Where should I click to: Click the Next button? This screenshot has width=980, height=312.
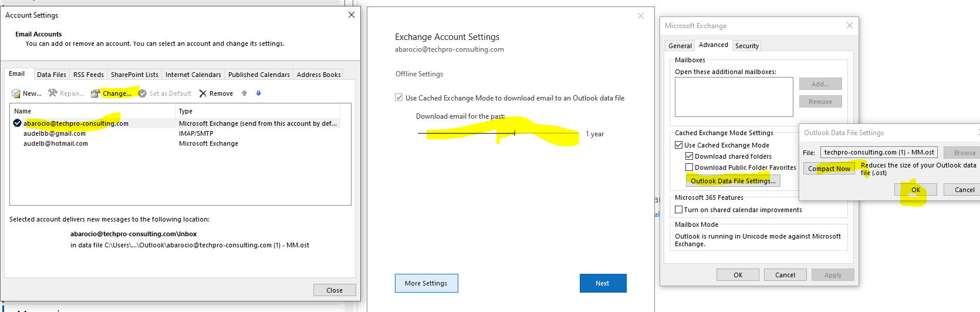click(x=603, y=283)
